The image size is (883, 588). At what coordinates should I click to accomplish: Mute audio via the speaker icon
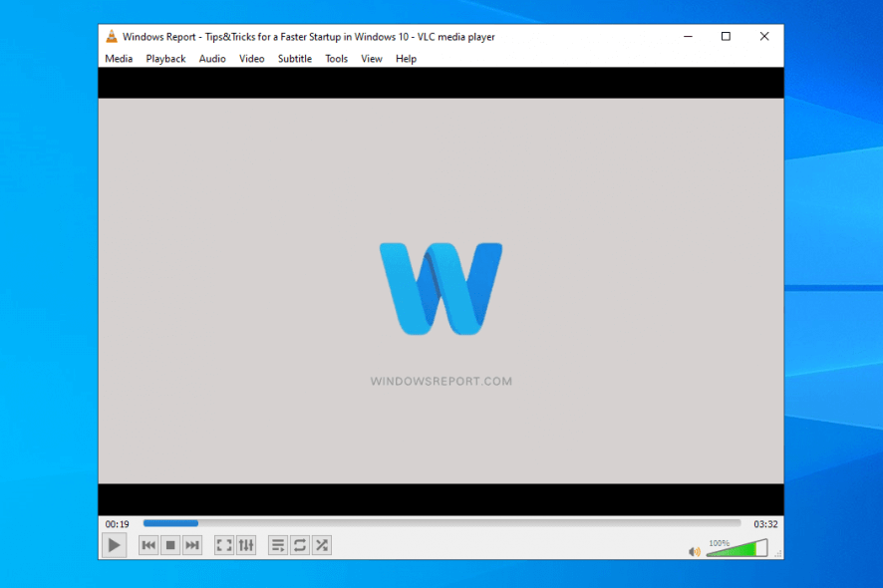click(695, 551)
